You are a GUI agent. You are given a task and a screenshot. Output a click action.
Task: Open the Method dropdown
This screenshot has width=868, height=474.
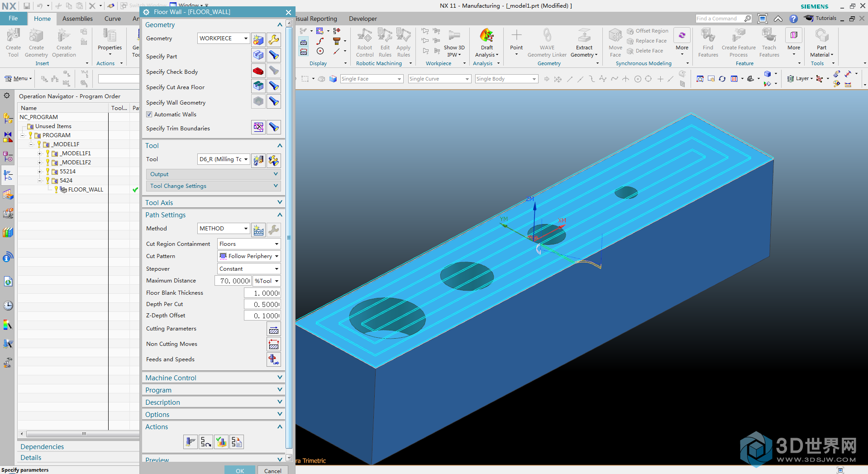[224, 229]
